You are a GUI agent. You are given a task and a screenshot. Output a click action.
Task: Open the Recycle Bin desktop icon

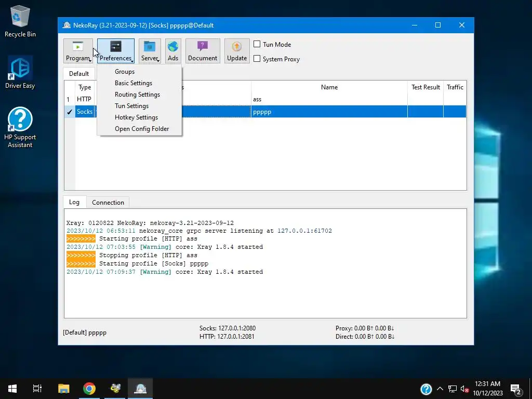[x=20, y=21]
